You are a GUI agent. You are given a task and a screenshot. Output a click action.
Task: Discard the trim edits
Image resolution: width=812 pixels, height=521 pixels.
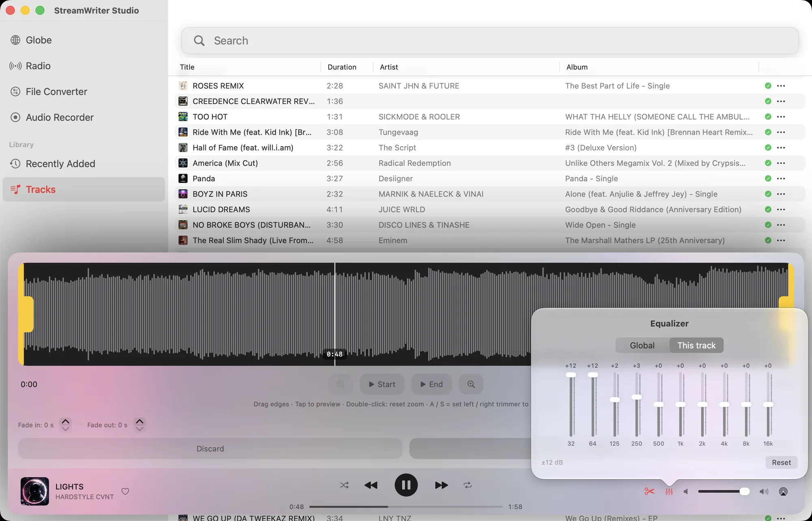pyautogui.click(x=210, y=449)
